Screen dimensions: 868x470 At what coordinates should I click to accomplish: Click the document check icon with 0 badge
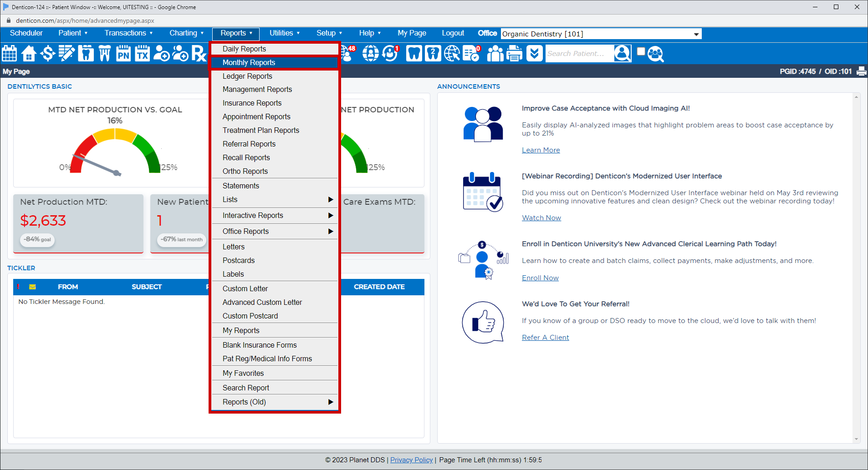471,53
